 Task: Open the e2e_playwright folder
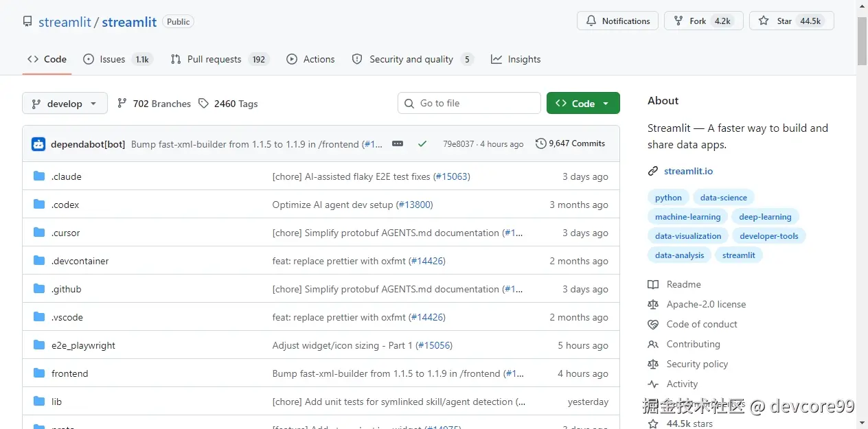point(83,345)
